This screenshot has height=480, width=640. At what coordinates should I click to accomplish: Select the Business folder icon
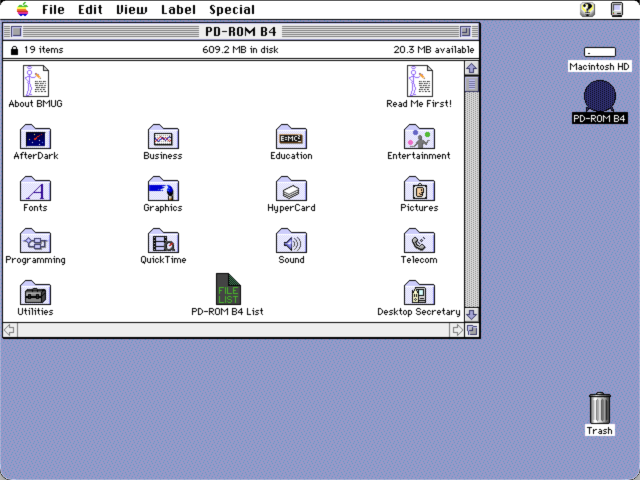(163, 137)
